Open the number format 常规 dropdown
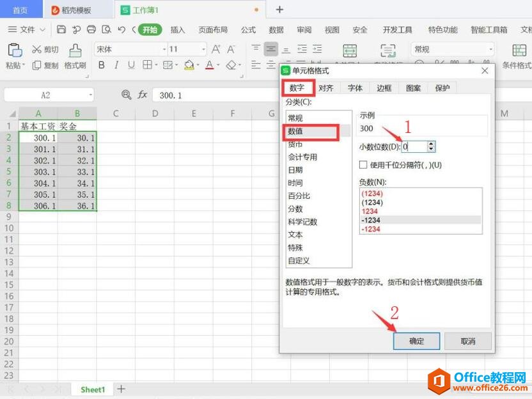532x399 pixels. pos(490,49)
